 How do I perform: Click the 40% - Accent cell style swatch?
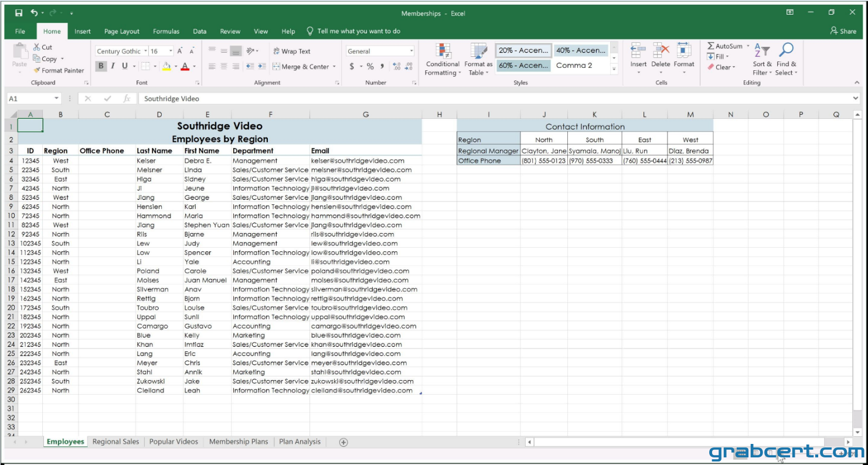[581, 50]
